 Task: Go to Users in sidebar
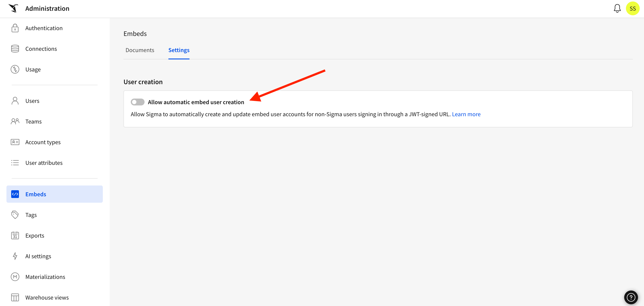click(32, 101)
